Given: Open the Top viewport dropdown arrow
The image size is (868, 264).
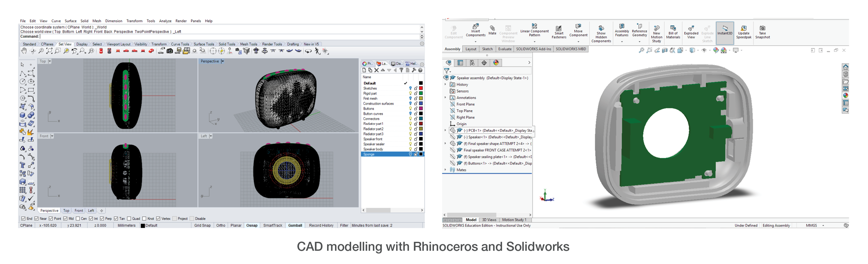Looking at the screenshot, I should coord(50,61).
